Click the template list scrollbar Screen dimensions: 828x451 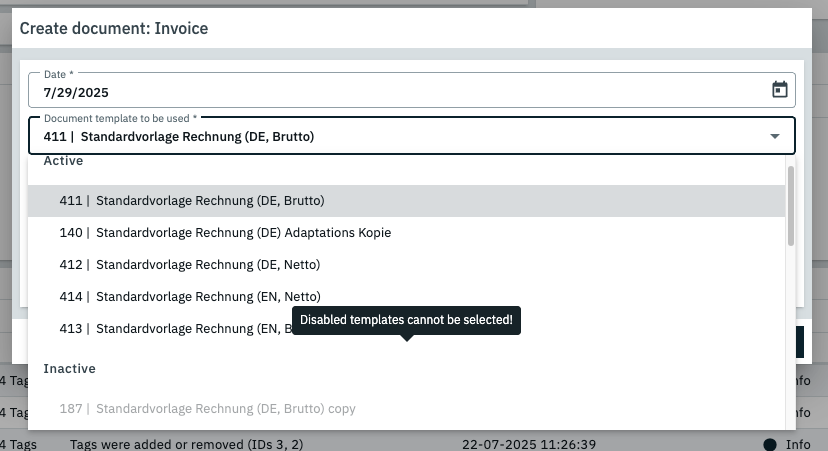(791, 205)
